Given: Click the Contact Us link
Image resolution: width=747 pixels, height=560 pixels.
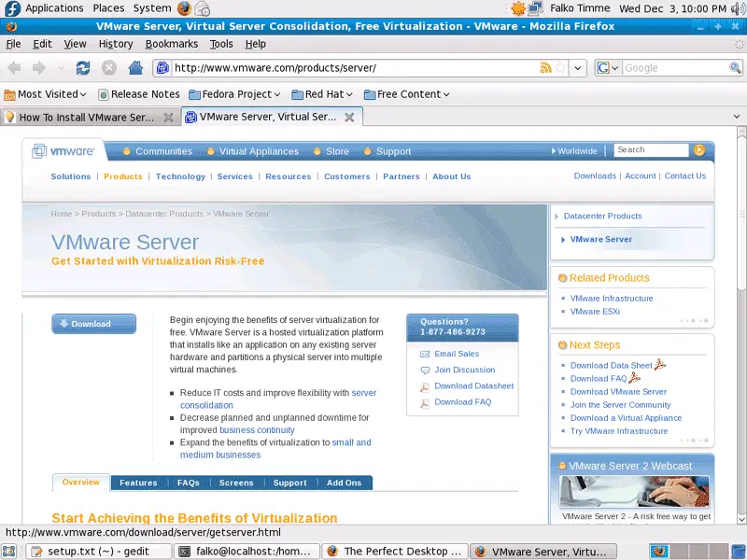Looking at the screenshot, I should click(685, 175).
